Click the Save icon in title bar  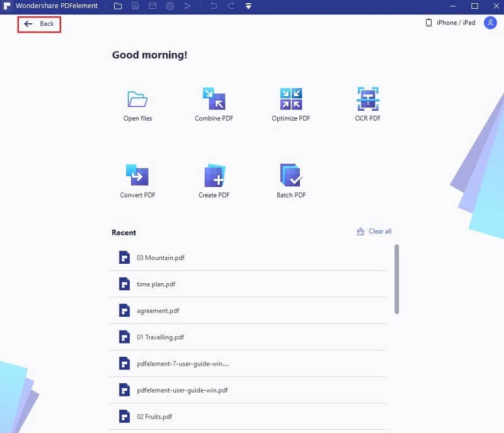pyautogui.click(x=135, y=6)
